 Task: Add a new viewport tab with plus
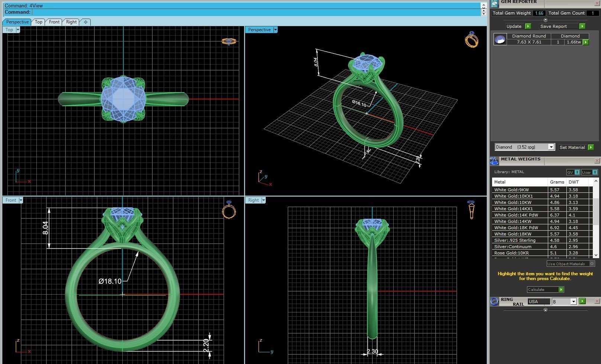click(x=85, y=22)
